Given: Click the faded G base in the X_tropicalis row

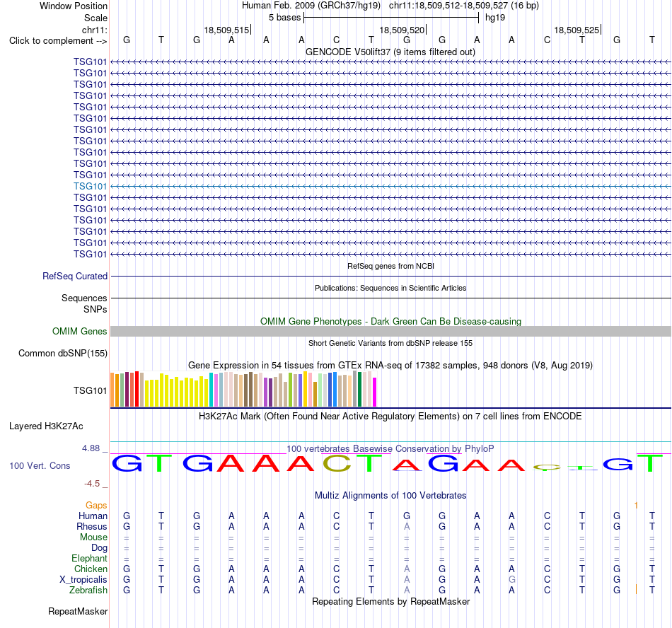Looking at the screenshot, I should (511, 580).
